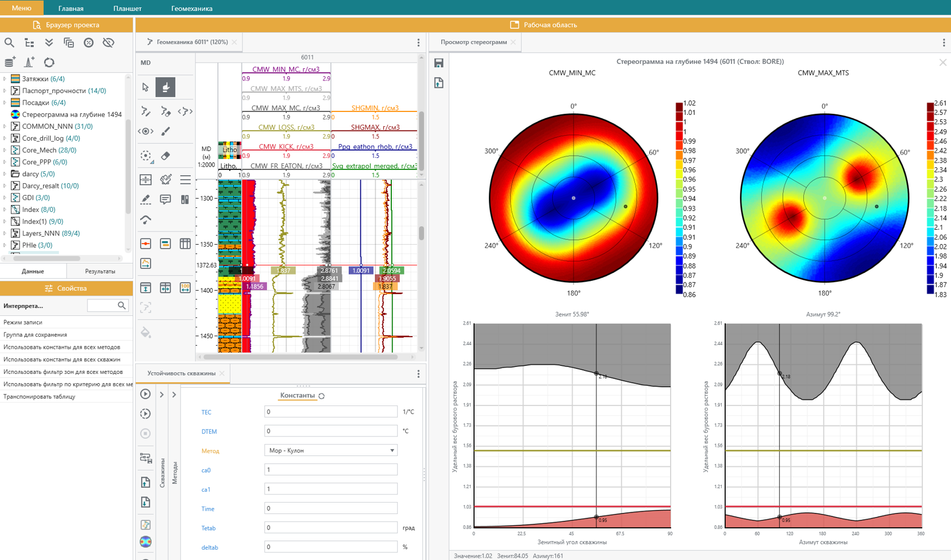Toggle the eye in brackets visibility tool

coord(145,132)
